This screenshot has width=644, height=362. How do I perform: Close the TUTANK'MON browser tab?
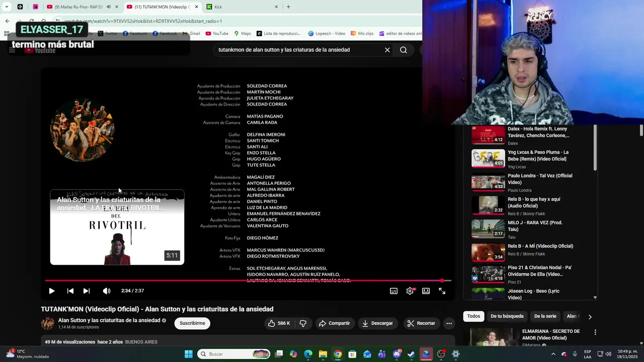(x=196, y=7)
